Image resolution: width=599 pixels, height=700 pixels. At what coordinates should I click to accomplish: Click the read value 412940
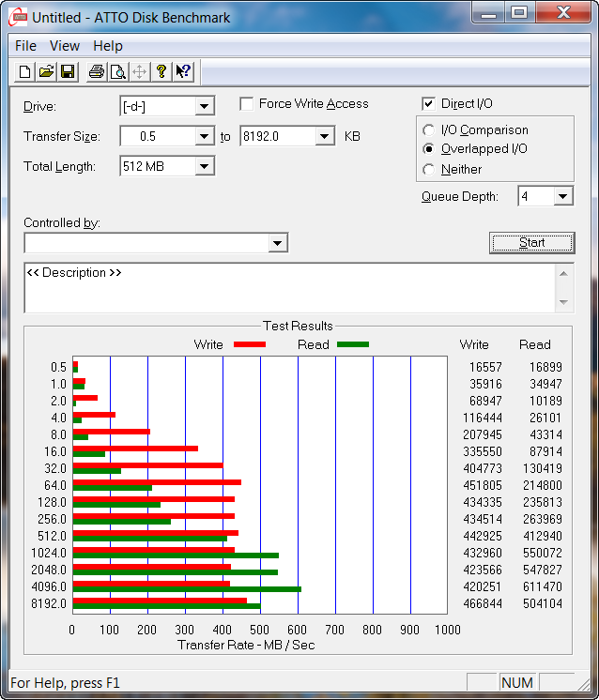543,536
